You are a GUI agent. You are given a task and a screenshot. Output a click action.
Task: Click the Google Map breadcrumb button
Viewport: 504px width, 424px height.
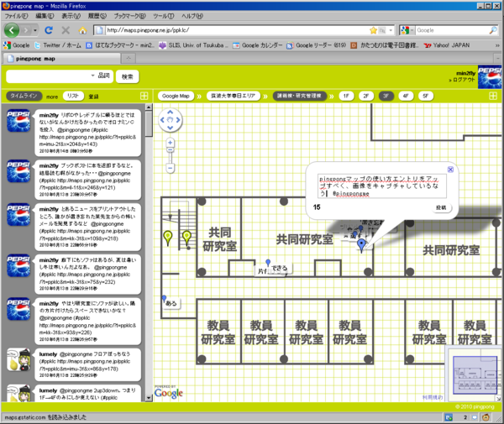point(176,96)
